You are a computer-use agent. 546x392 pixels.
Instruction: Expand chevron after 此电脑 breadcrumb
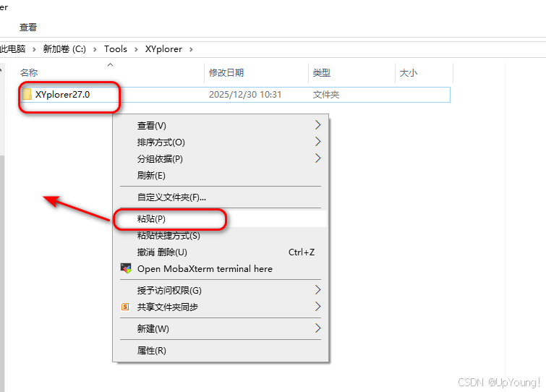[34, 49]
